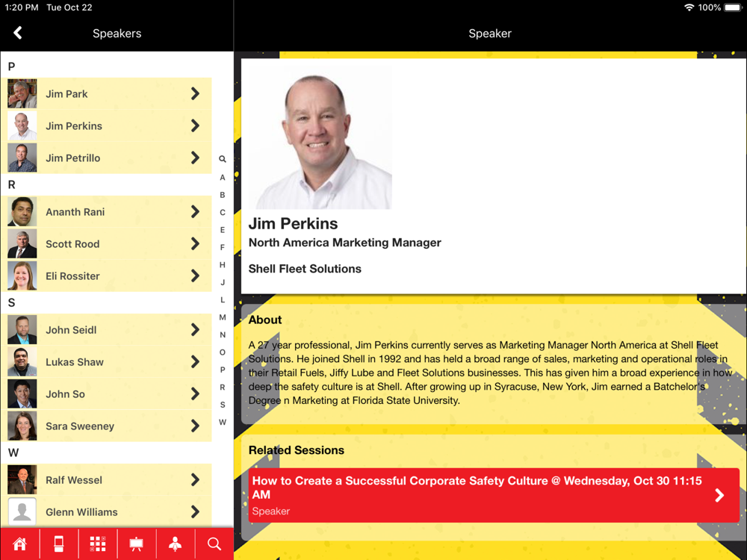Open Jim Perkins row chevron

click(195, 125)
